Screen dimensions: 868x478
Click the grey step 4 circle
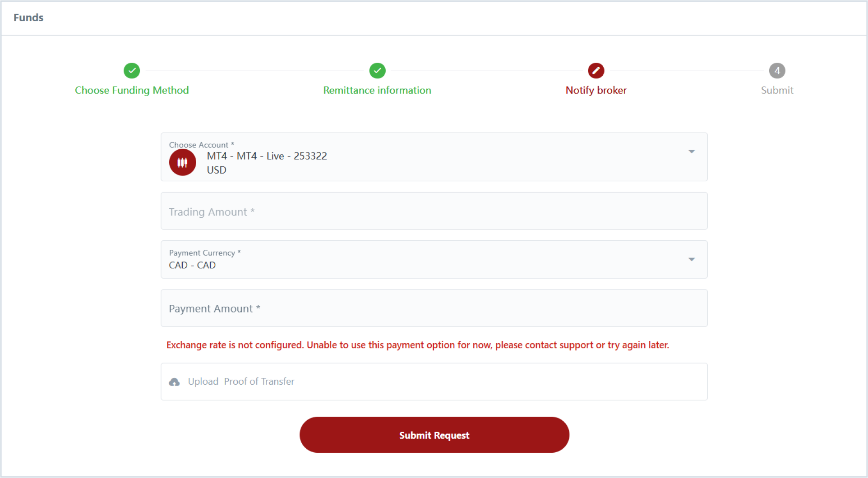(x=777, y=70)
